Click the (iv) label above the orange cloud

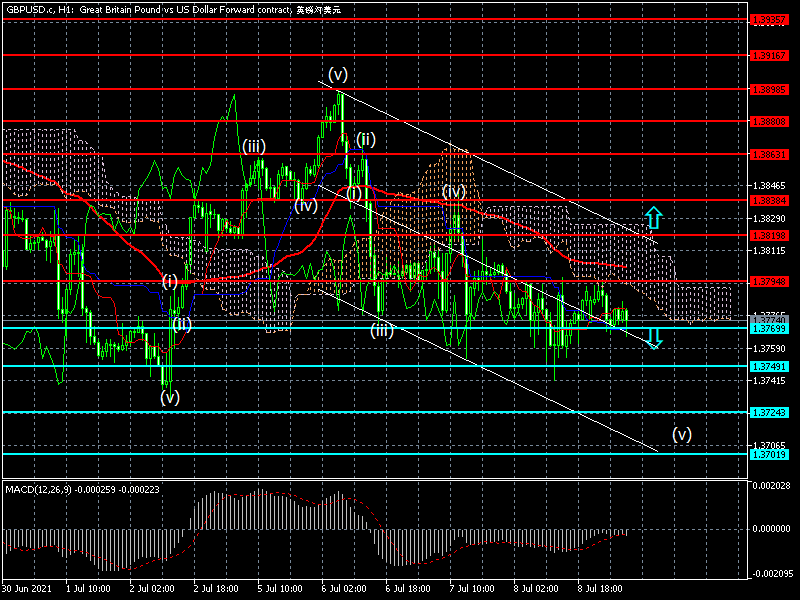click(454, 191)
